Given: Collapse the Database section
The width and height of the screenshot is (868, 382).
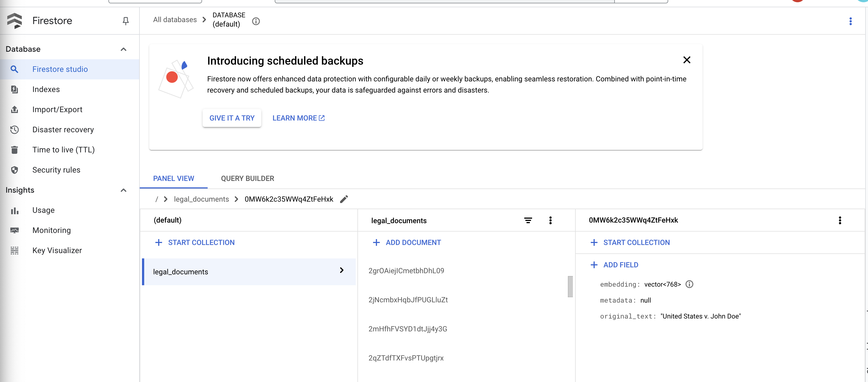Looking at the screenshot, I should [x=123, y=49].
